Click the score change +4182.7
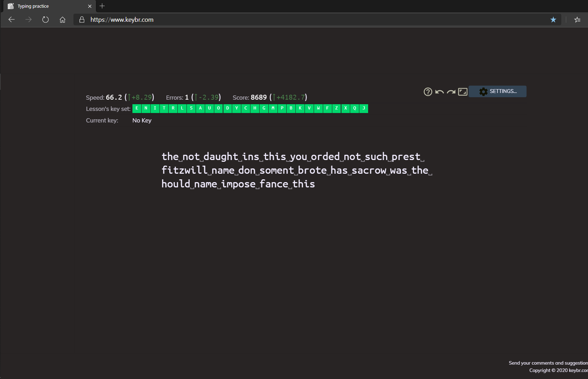Viewport: 588px width, 379px height. click(289, 97)
